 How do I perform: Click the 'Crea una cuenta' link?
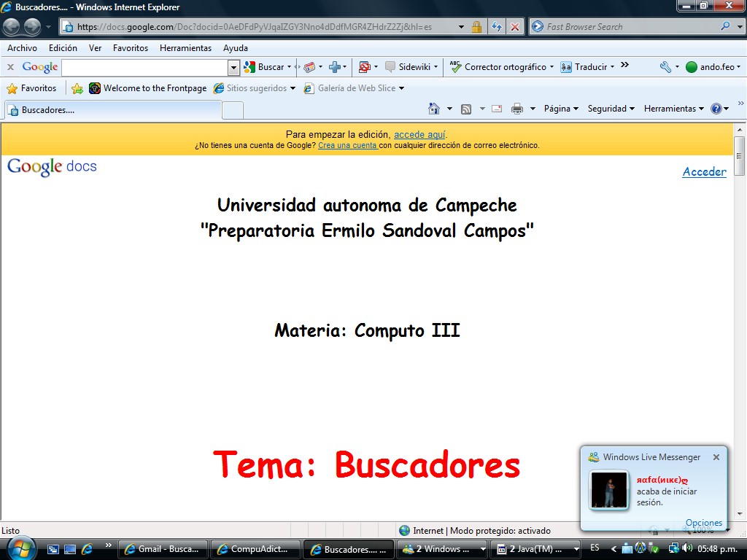[347, 145]
